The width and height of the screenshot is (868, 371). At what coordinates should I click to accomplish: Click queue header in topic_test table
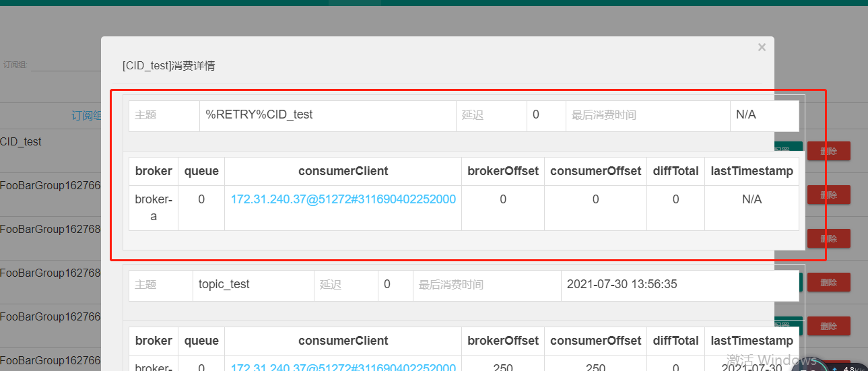[x=201, y=341]
